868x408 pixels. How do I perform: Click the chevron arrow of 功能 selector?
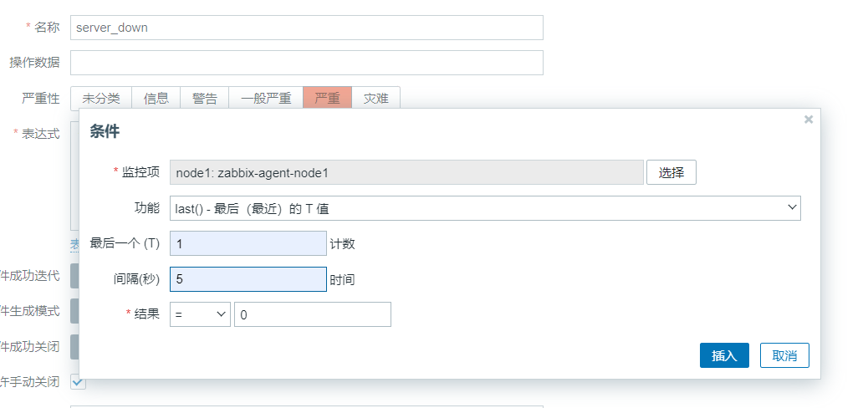792,208
